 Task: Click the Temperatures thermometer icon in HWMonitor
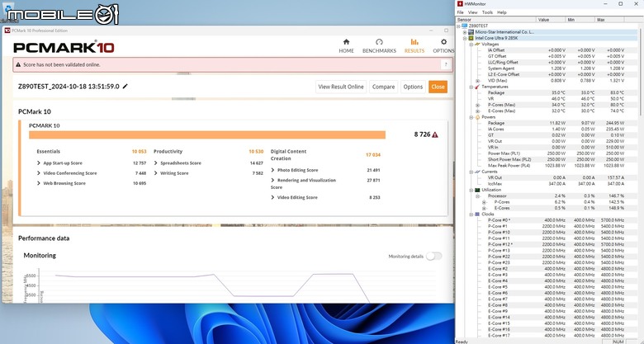coord(477,87)
